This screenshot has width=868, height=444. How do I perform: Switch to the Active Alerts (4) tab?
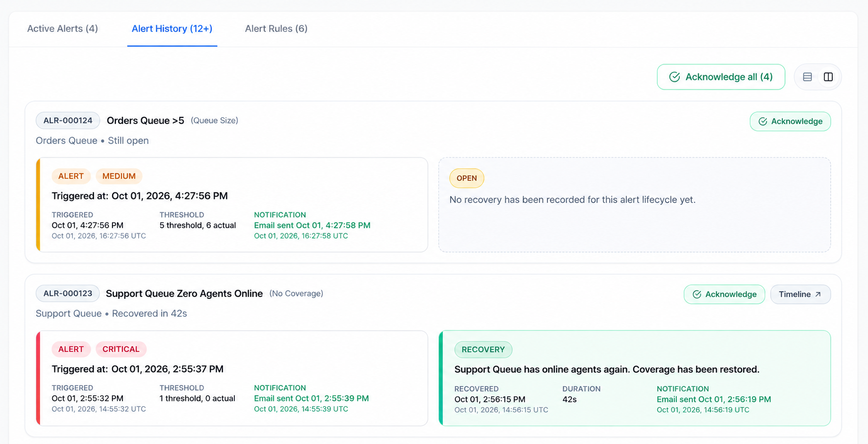[x=62, y=29]
